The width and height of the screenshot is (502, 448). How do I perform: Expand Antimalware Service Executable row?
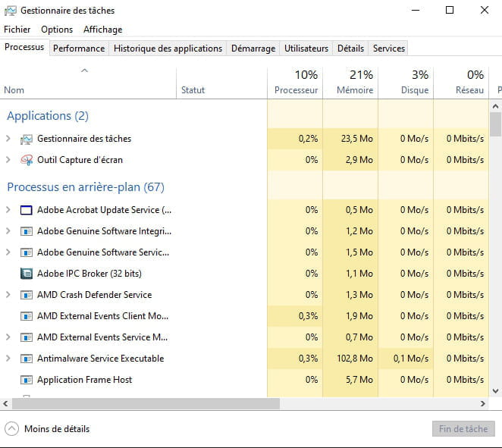8,359
